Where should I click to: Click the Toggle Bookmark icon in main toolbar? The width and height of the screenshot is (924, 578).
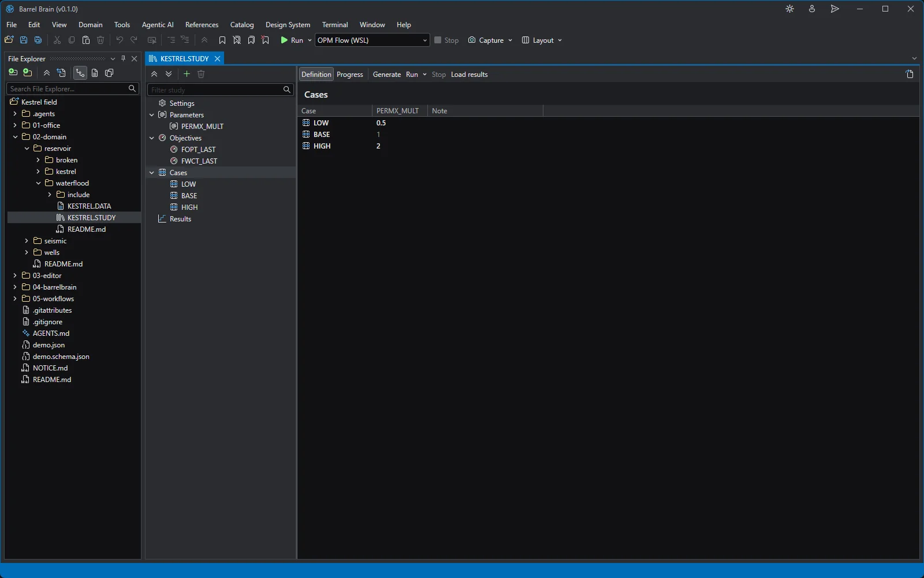[222, 40]
